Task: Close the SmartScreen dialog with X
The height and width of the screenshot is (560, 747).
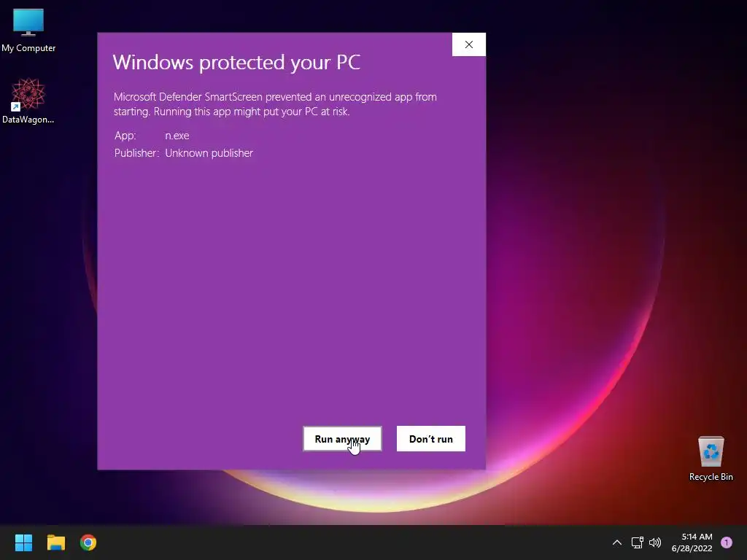Action: click(x=469, y=44)
